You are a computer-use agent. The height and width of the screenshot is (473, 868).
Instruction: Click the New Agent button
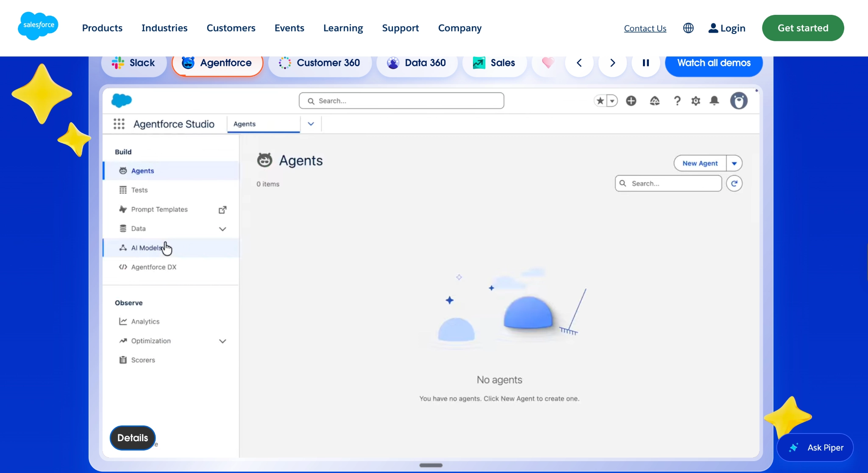pyautogui.click(x=700, y=163)
